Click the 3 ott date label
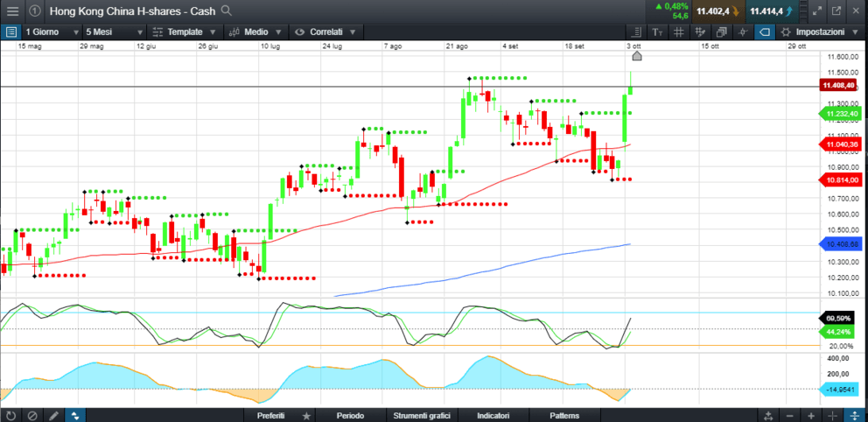The image size is (868, 422). pyautogui.click(x=632, y=46)
